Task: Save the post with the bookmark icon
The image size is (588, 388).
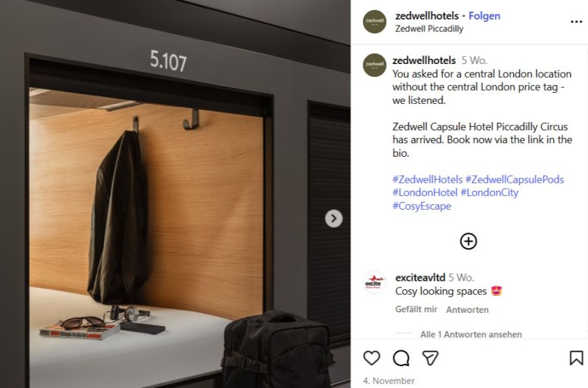Action: [x=576, y=358]
